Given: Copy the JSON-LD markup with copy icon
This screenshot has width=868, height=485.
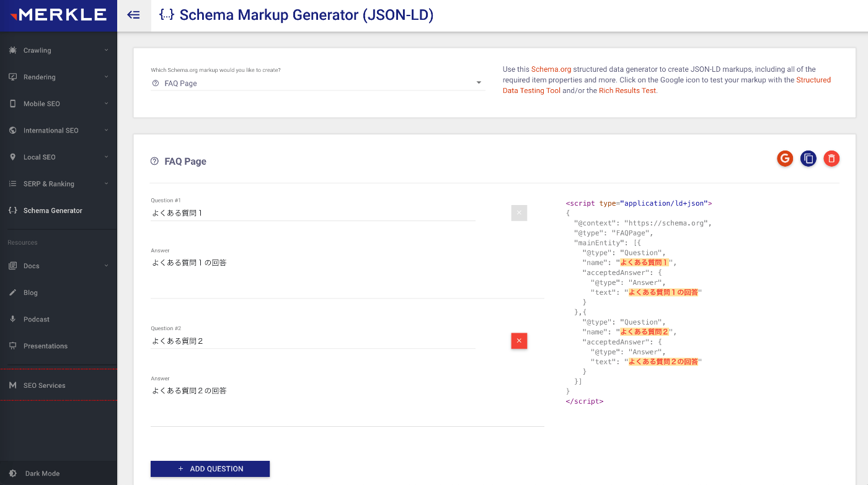Looking at the screenshot, I should click(x=808, y=159).
